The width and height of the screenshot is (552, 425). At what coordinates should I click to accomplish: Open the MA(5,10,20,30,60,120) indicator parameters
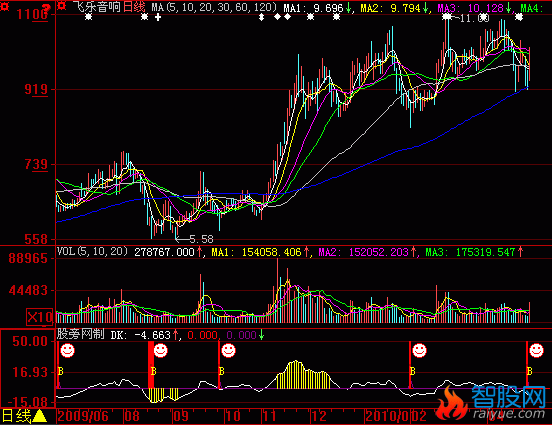click(x=214, y=7)
